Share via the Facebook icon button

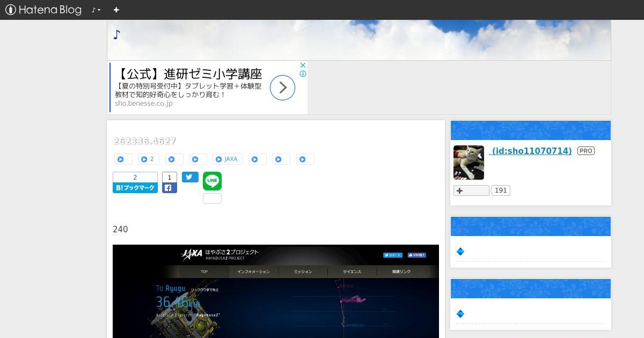point(170,188)
